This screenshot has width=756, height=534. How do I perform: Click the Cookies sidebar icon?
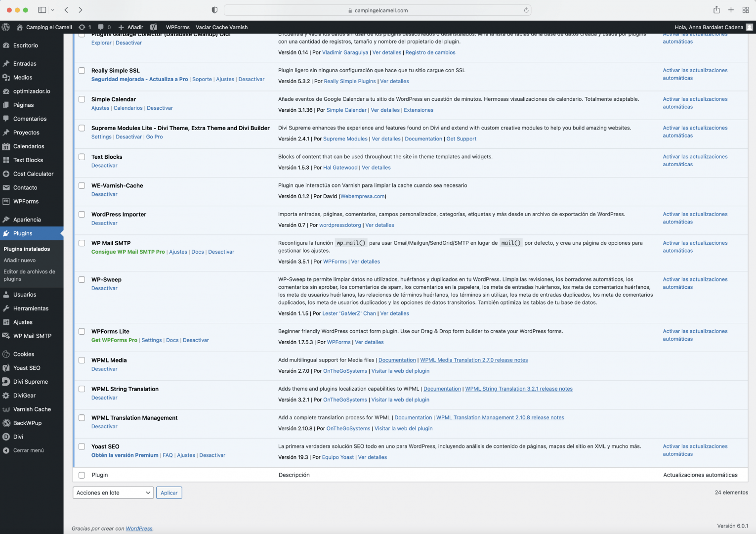tap(6, 354)
